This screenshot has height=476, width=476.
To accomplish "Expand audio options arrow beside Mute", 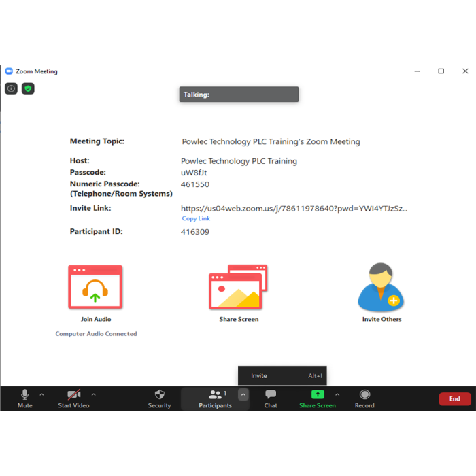I will (x=42, y=394).
